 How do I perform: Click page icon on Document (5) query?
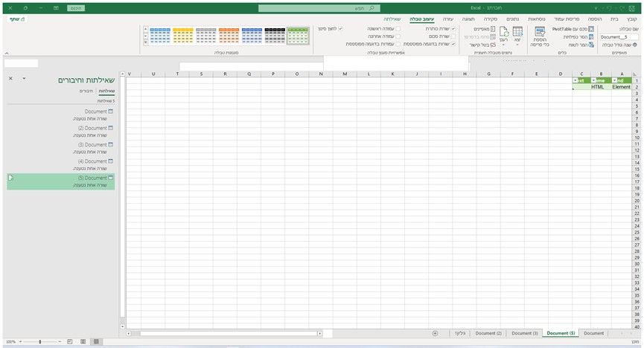[11, 178]
